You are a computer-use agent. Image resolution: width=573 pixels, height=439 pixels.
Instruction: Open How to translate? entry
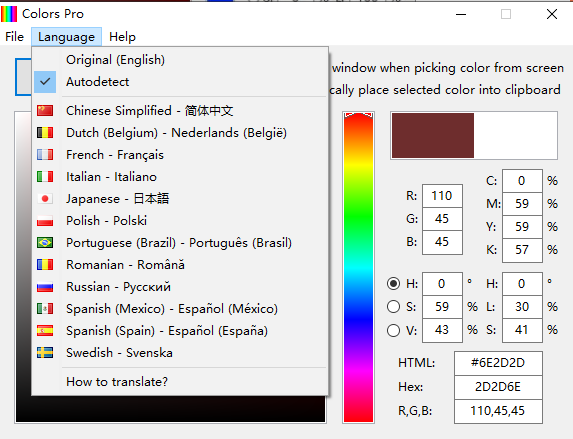pos(180,382)
